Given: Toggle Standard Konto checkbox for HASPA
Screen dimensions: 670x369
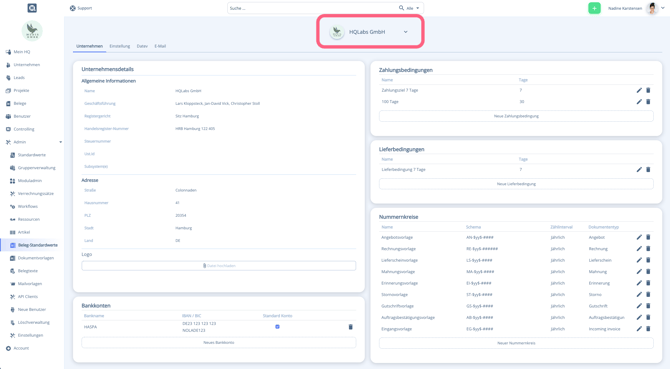Looking at the screenshot, I should (x=277, y=327).
